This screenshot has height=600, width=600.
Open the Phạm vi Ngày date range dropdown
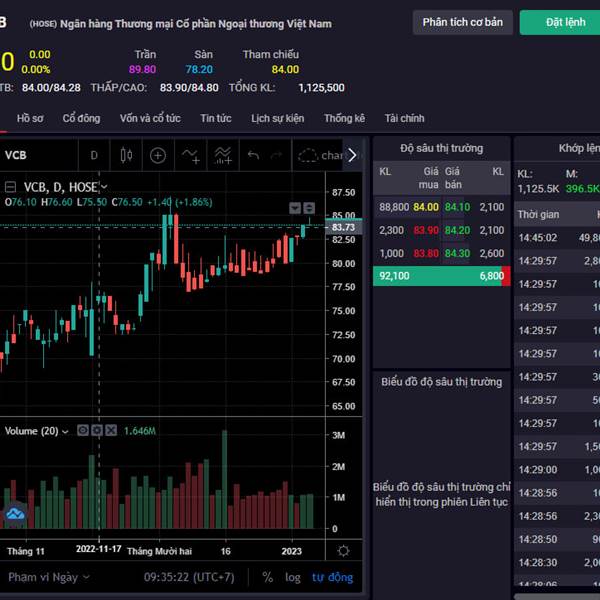point(49,577)
